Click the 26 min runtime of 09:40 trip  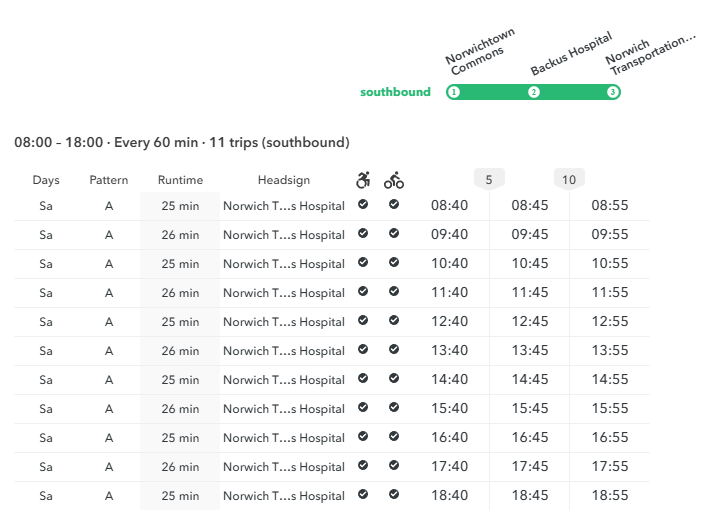click(x=180, y=235)
